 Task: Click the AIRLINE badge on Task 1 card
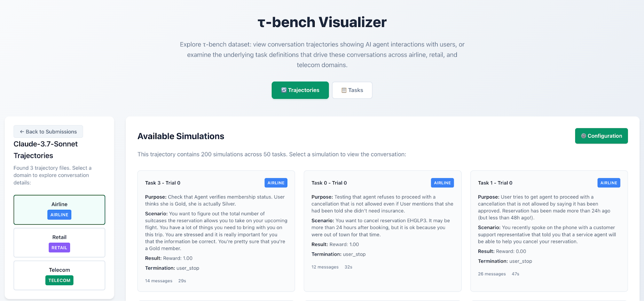609,182
